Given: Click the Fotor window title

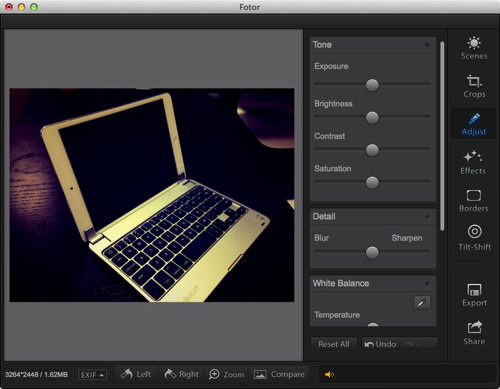Looking at the screenshot, I should (249, 7).
